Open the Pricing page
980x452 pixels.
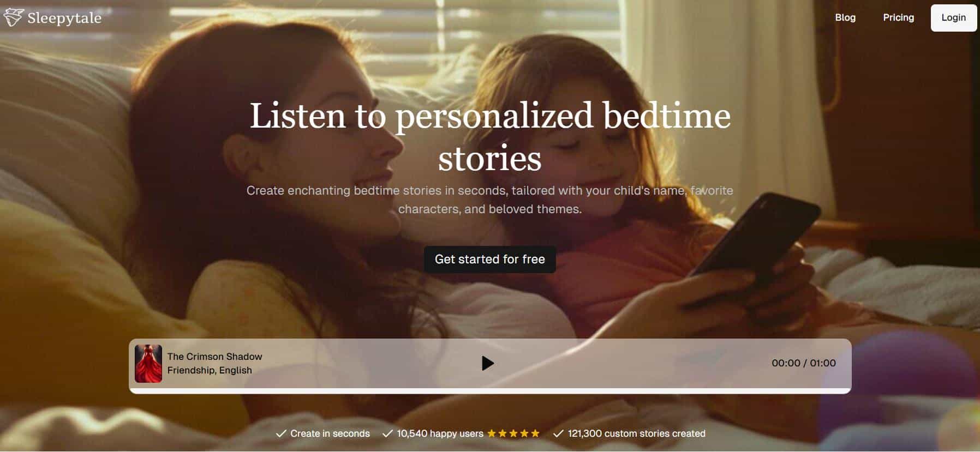[x=898, y=17]
